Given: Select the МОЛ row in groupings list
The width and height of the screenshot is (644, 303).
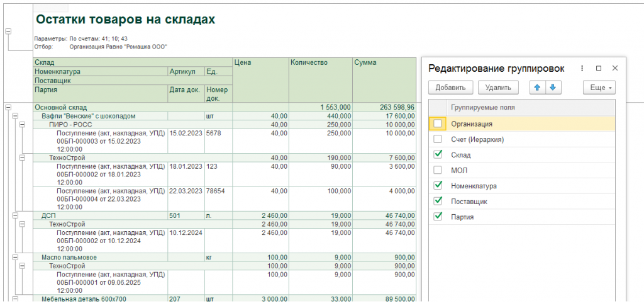Looking at the screenshot, I should click(x=521, y=170).
